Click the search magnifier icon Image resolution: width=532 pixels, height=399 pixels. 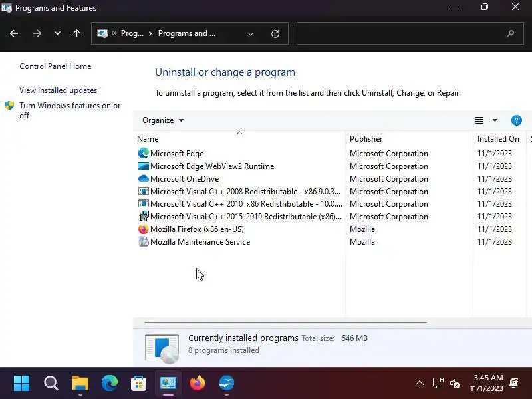click(x=510, y=34)
